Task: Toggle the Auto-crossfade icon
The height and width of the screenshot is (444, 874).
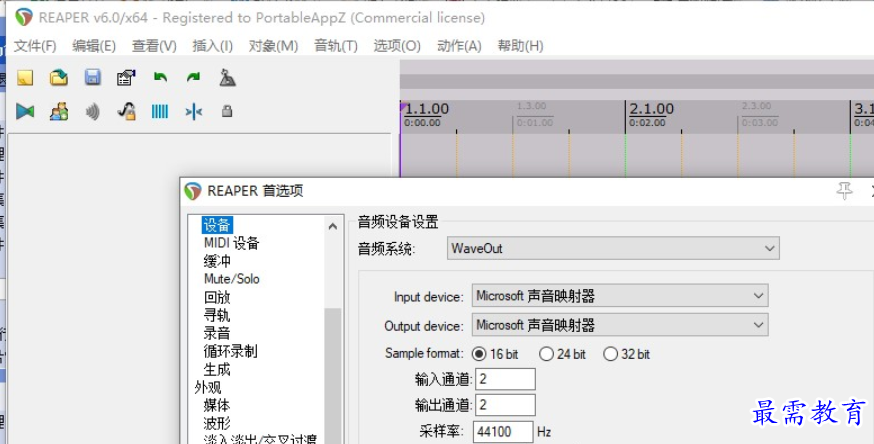Action: (25, 111)
